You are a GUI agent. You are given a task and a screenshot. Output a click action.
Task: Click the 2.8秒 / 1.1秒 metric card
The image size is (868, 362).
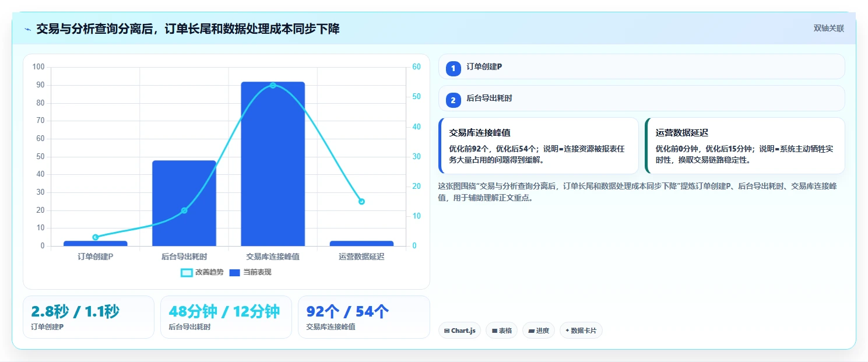[89, 317]
